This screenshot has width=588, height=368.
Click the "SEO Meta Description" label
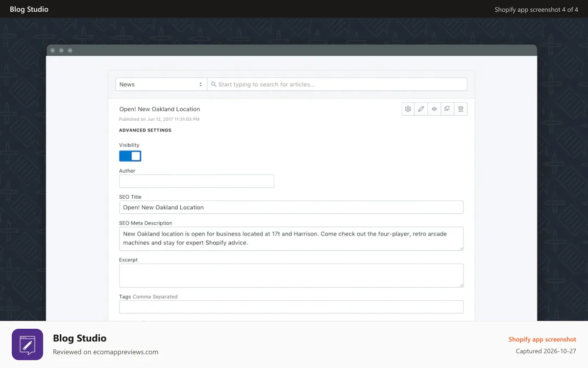point(146,223)
